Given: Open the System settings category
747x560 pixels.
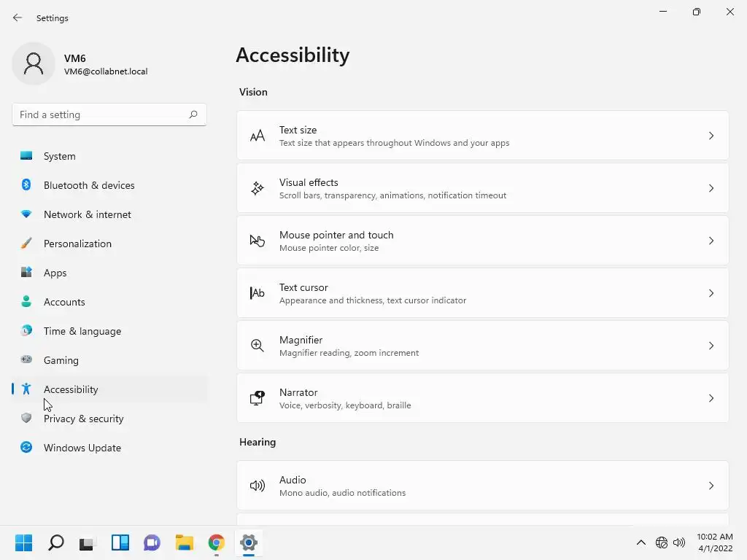Looking at the screenshot, I should [x=59, y=156].
